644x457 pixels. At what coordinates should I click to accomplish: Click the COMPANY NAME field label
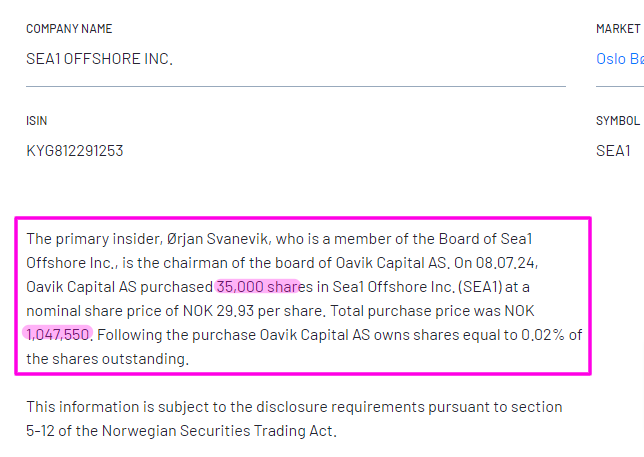pyautogui.click(x=69, y=29)
